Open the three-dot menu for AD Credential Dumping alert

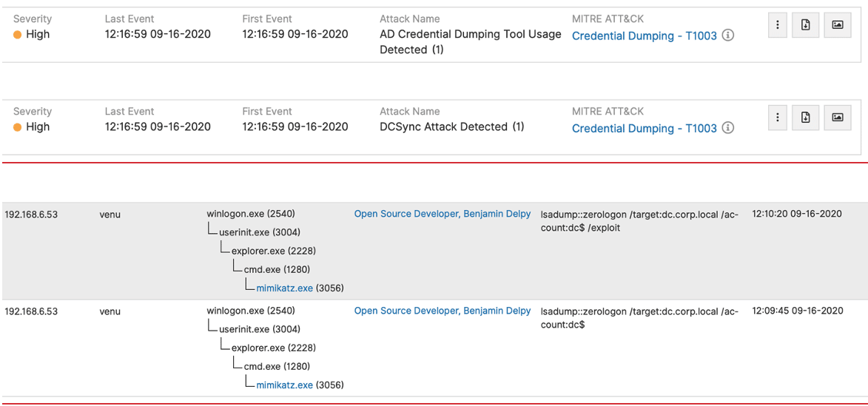(x=777, y=25)
